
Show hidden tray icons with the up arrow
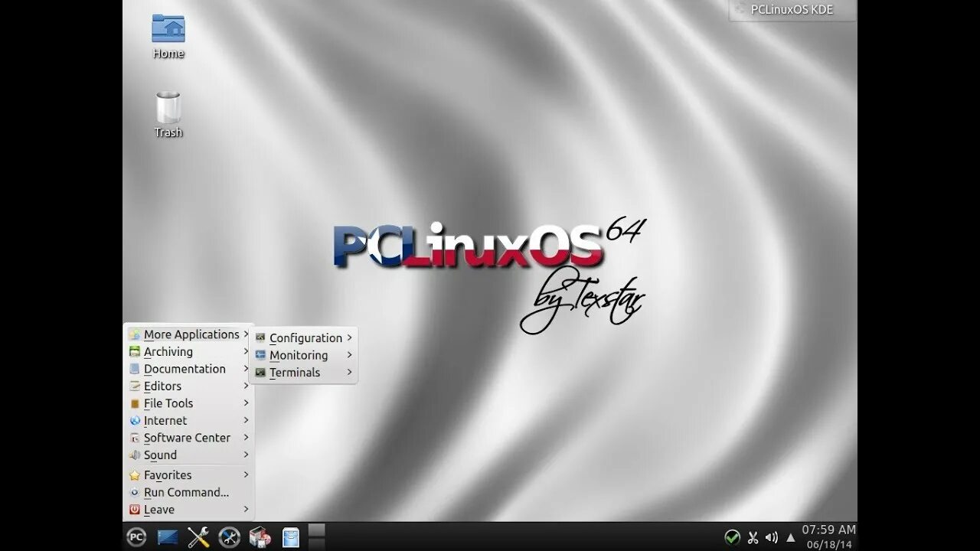tap(791, 537)
